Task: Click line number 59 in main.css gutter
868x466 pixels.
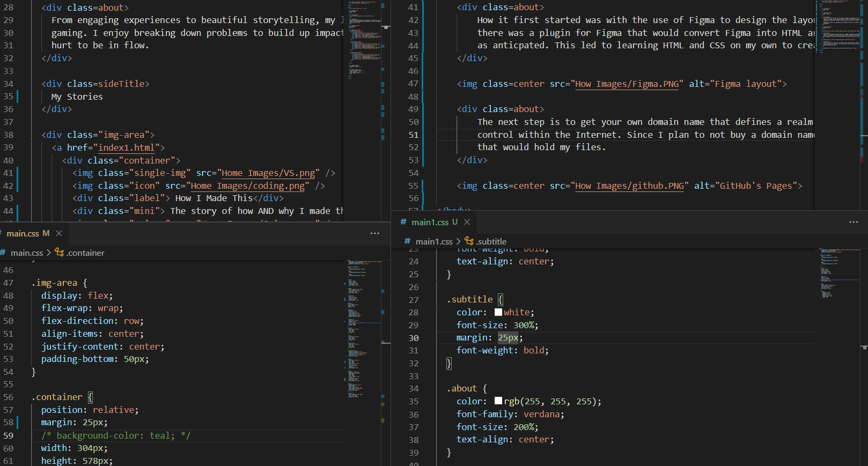Action: coord(9,435)
